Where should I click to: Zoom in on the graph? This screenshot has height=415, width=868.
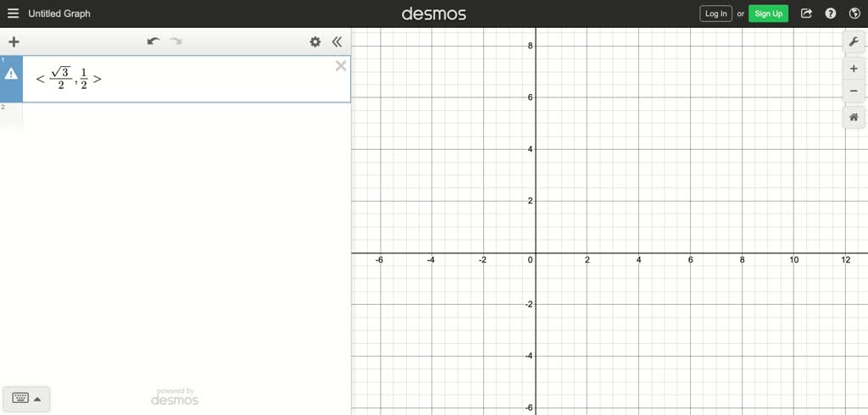tap(854, 69)
